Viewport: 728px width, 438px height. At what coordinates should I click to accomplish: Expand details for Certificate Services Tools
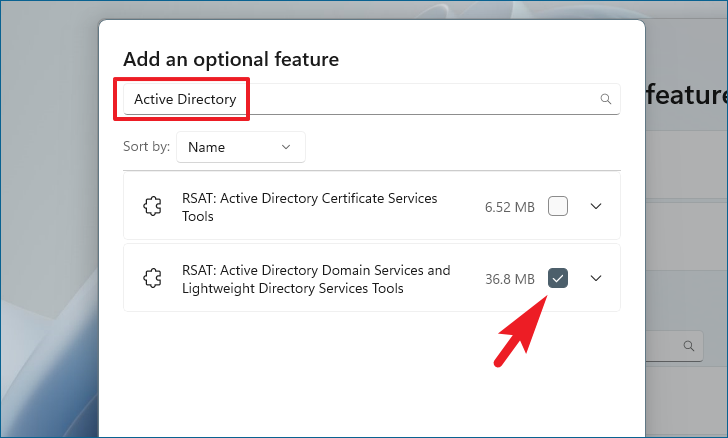pos(596,206)
